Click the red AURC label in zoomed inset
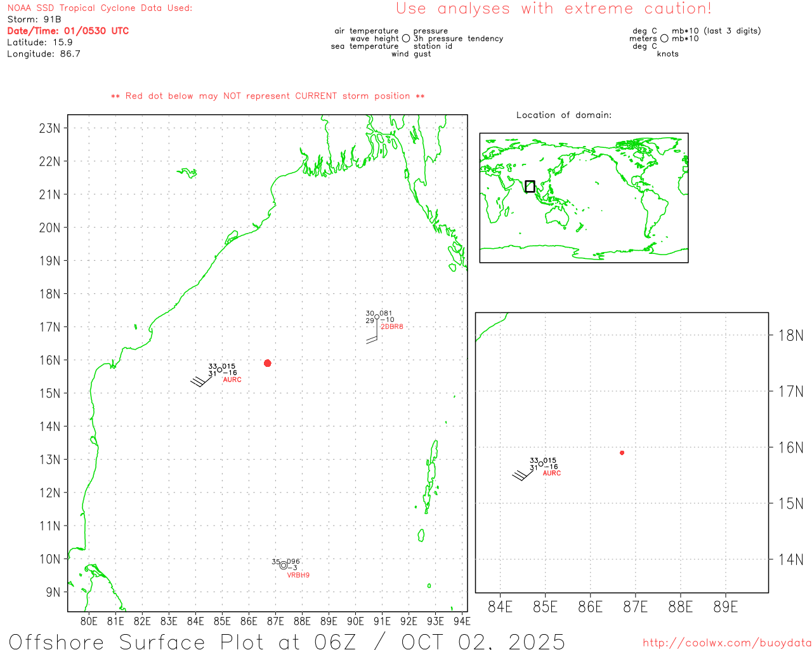The width and height of the screenshot is (812, 650). [x=552, y=474]
